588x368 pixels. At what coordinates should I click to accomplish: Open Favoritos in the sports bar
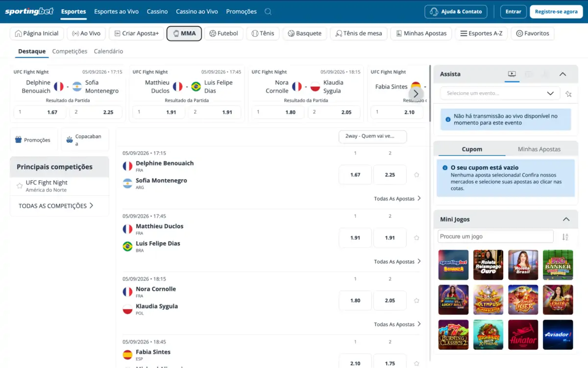(x=533, y=33)
